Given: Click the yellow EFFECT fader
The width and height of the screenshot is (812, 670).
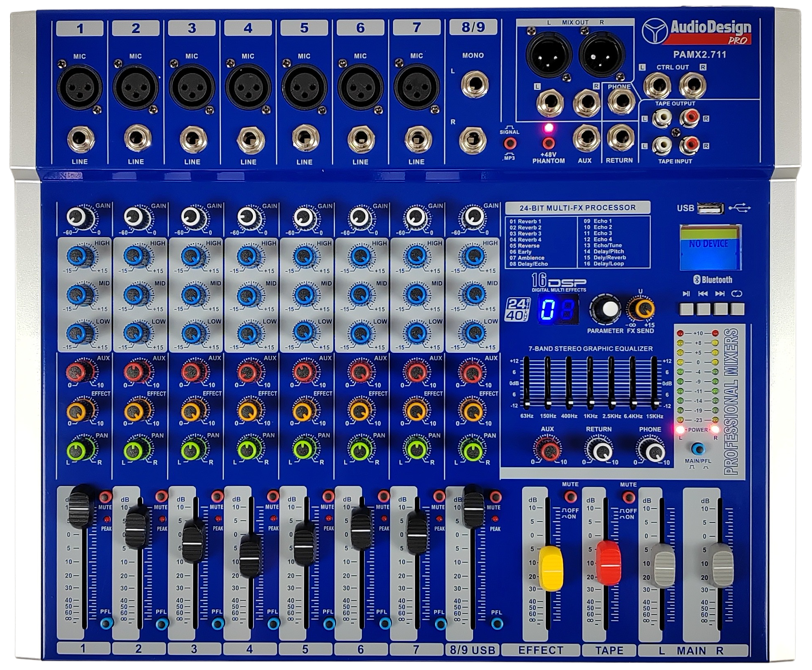Looking at the screenshot, I should pyautogui.click(x=551, y=569).
